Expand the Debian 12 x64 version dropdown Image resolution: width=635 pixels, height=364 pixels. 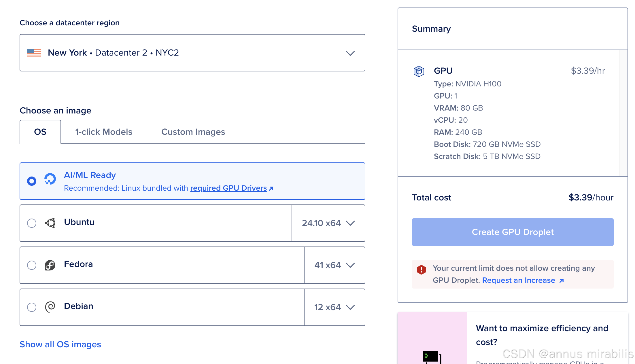click(334, 307)
